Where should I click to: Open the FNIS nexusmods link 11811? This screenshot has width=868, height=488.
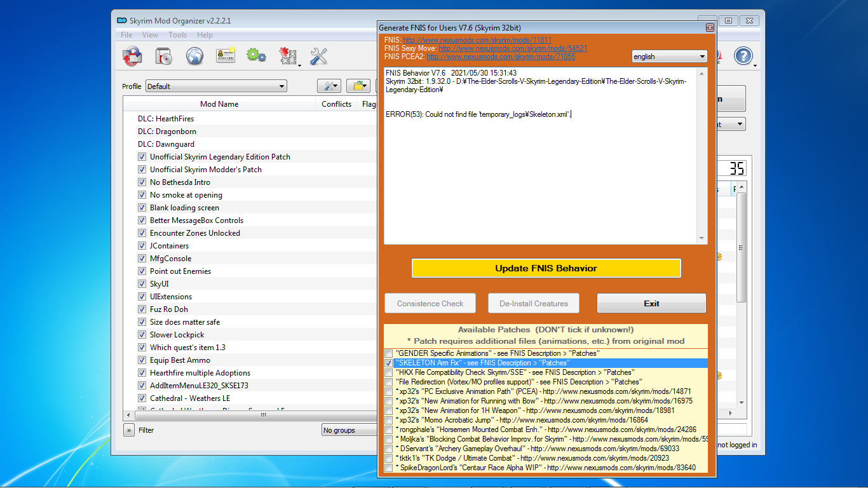coord(477,40)
